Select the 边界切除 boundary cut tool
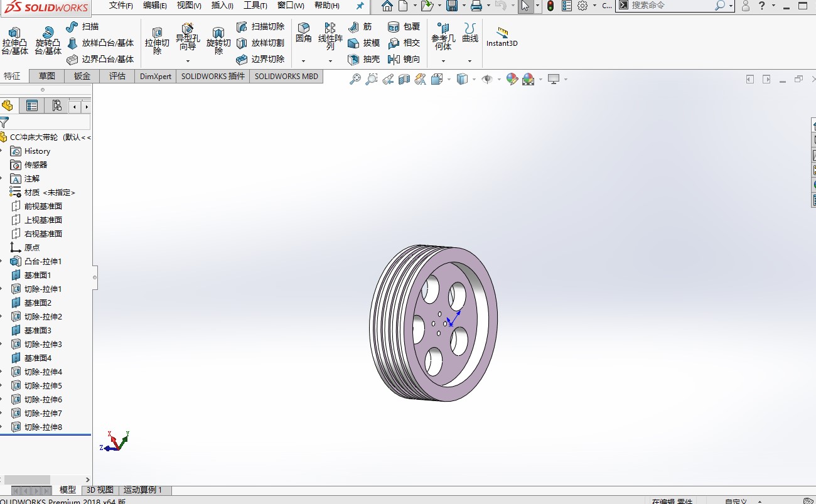 tap(260, 60)
